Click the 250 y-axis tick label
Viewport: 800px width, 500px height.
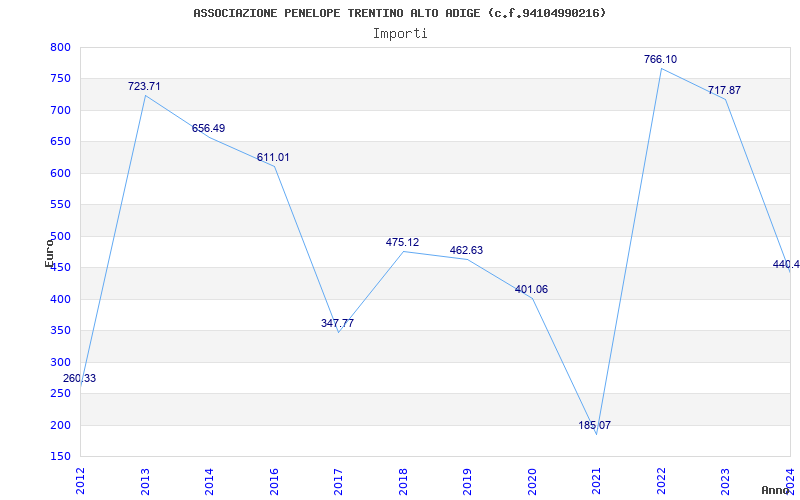pos(60,394)
